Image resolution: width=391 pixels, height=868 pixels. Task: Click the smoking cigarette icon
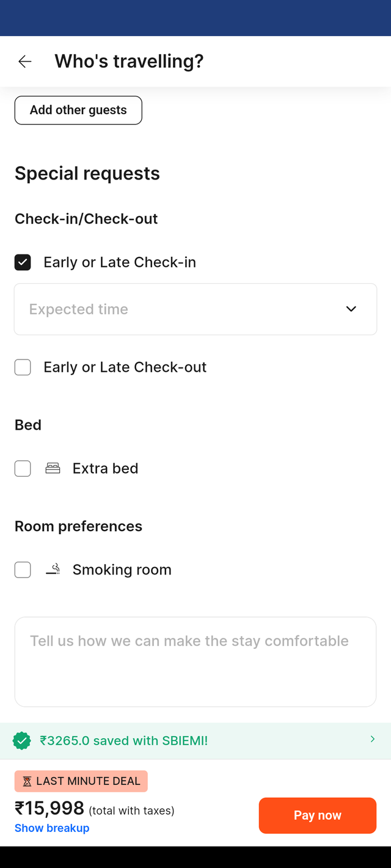click(x=53, y=570)
